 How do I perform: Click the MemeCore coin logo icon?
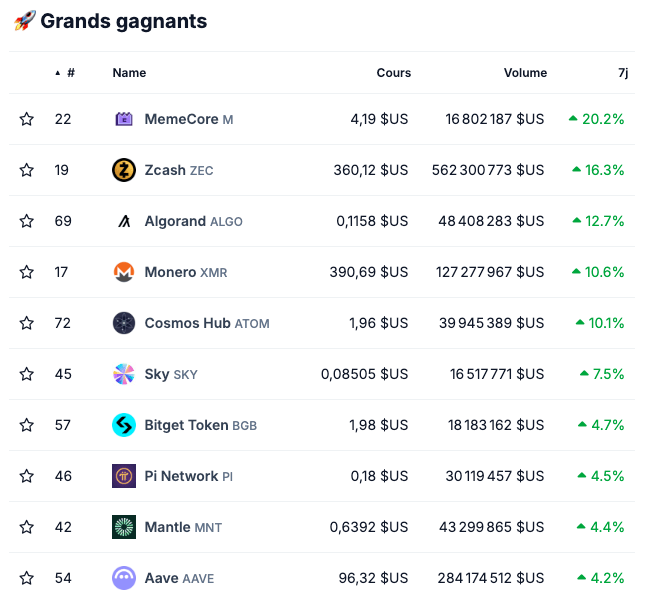(124, 119)
